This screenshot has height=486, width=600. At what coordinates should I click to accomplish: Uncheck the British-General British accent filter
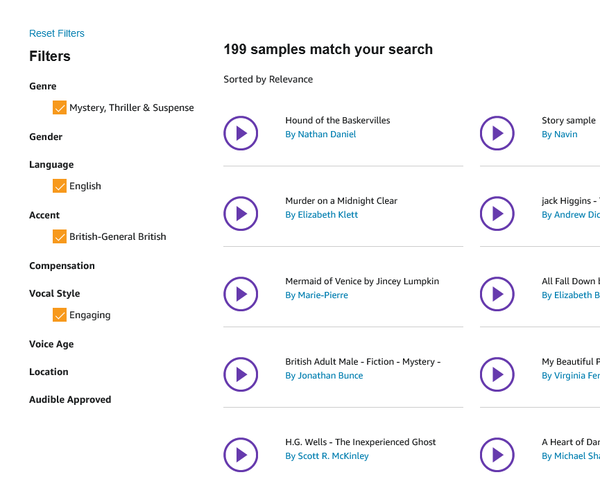[60, 237]
